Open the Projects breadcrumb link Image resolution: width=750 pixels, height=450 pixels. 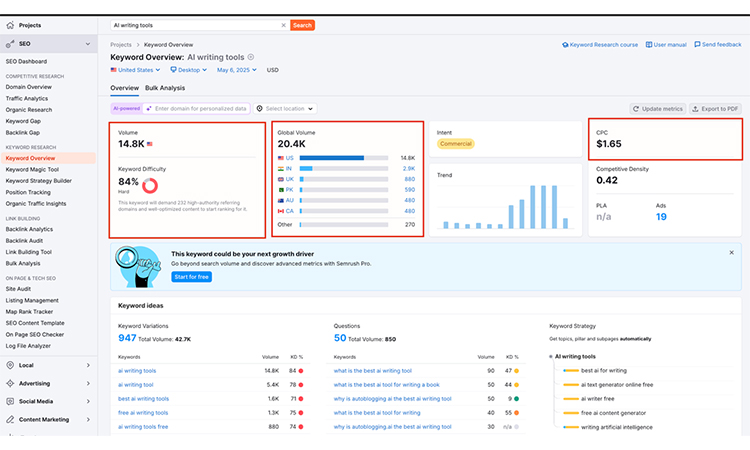point(121,44)
